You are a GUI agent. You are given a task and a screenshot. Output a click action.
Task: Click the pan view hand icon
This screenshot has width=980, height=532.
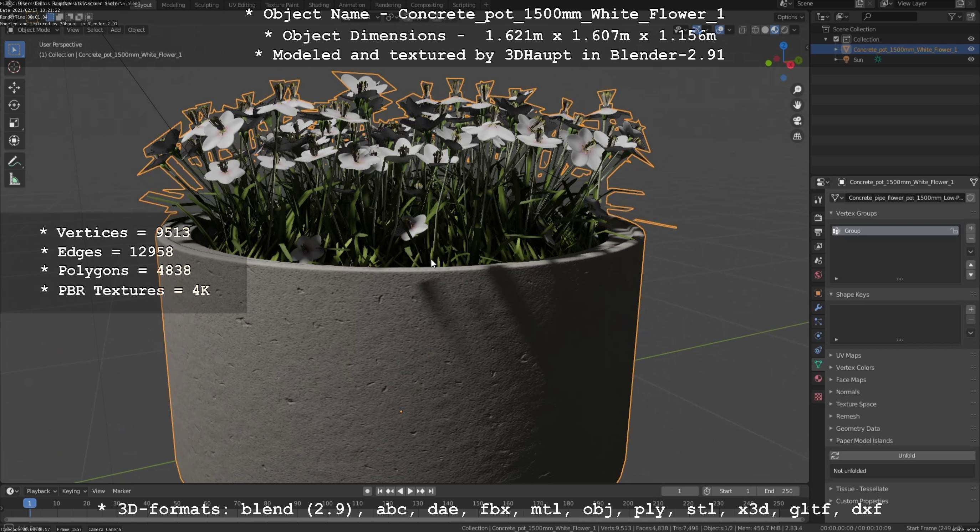coord(797,105)
